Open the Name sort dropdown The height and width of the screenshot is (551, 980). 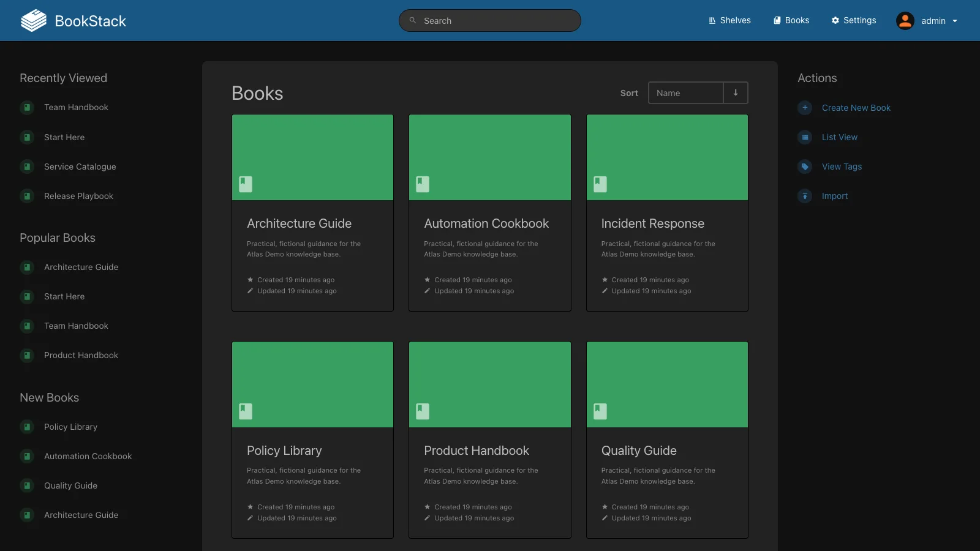coord(685,93)
